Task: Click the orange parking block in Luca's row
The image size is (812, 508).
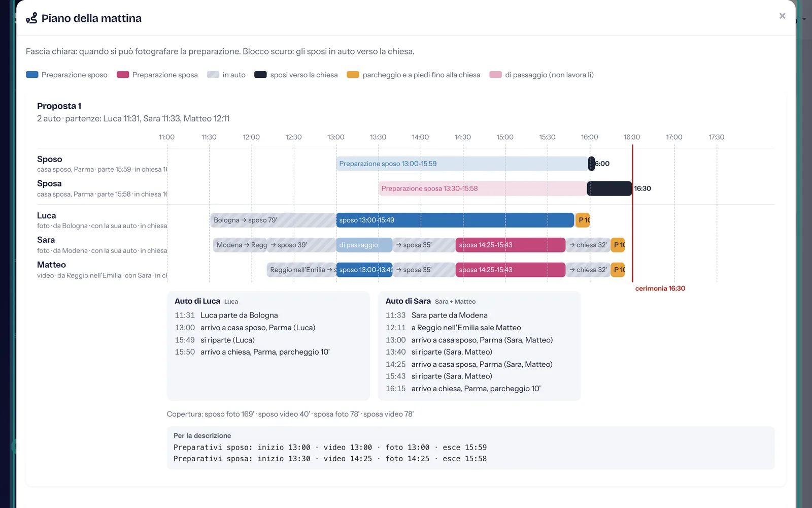Action: click(x=583, y=220)
